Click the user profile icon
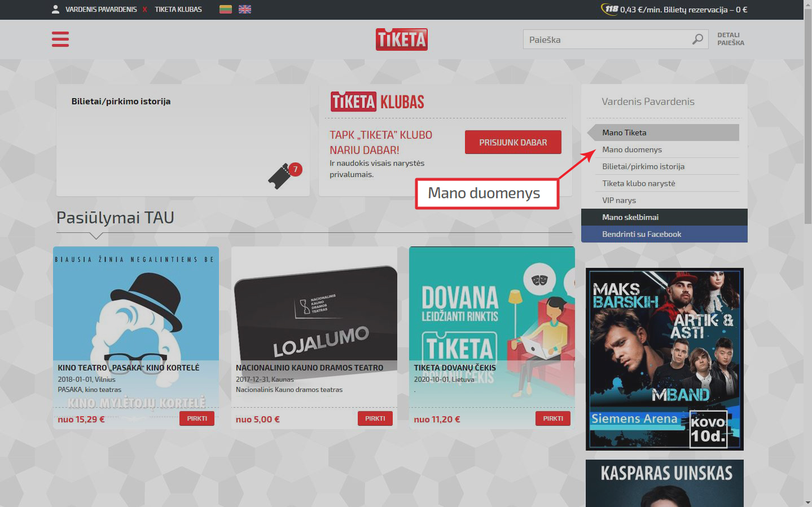Screen dimensions: 812x507 coord(56,9)
